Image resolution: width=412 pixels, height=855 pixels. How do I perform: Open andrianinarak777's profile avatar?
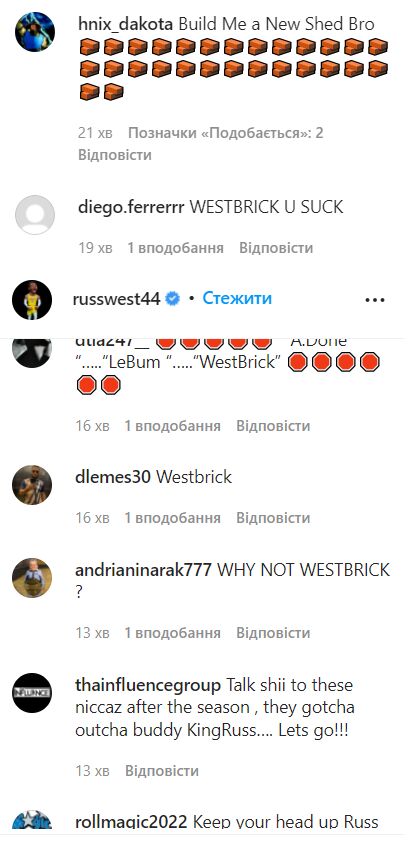32,578
